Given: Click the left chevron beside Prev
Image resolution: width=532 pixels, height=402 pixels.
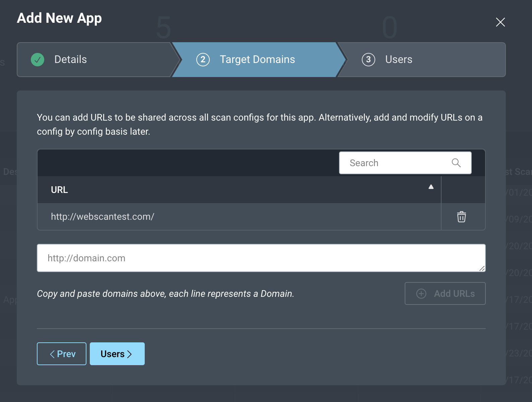Looking at the screenshot, I should [52, 354].
